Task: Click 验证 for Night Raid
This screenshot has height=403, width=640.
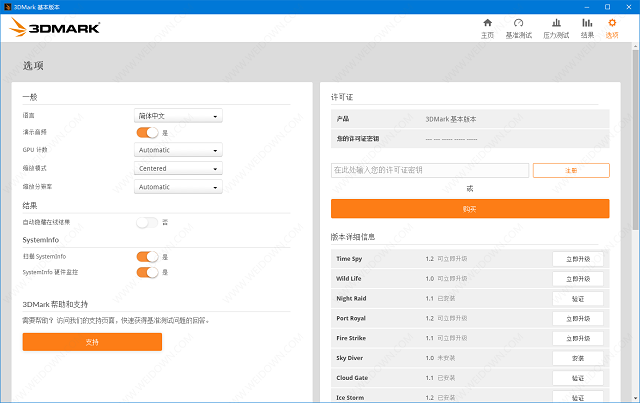Action: click(578, 299)
